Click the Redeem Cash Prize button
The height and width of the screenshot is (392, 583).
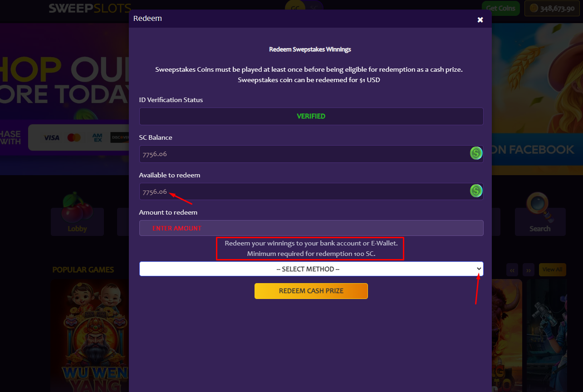pyautogui.click(x=311, y=291)
